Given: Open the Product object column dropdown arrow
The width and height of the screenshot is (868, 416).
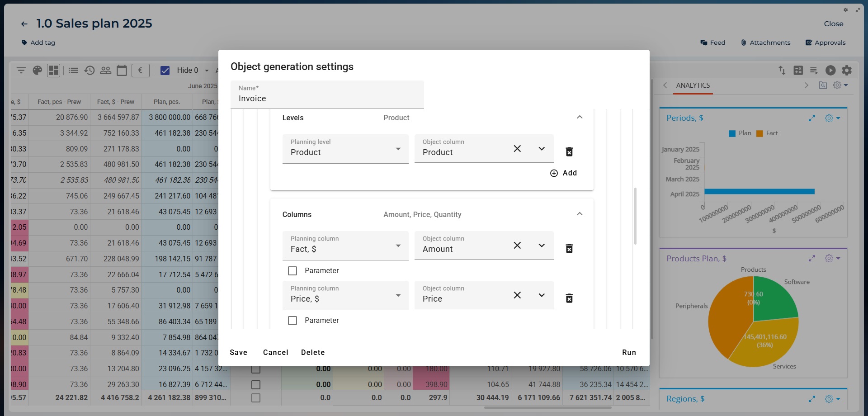Looking at the screenshot, I should tap(542, 148).
